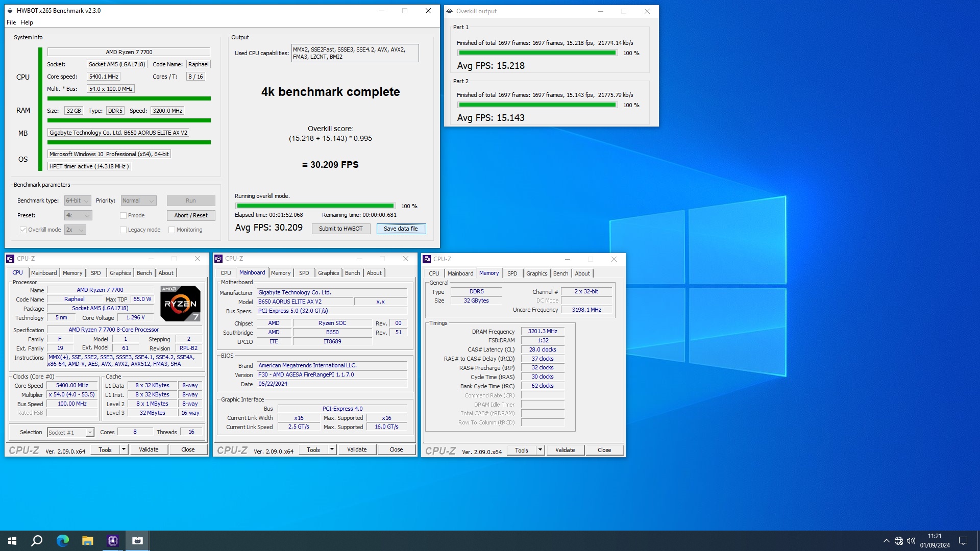This screenshot has height=551, width=980.
Task: Click Validate in the CPU-Z Mainboard window
Action: click(357, 449)
